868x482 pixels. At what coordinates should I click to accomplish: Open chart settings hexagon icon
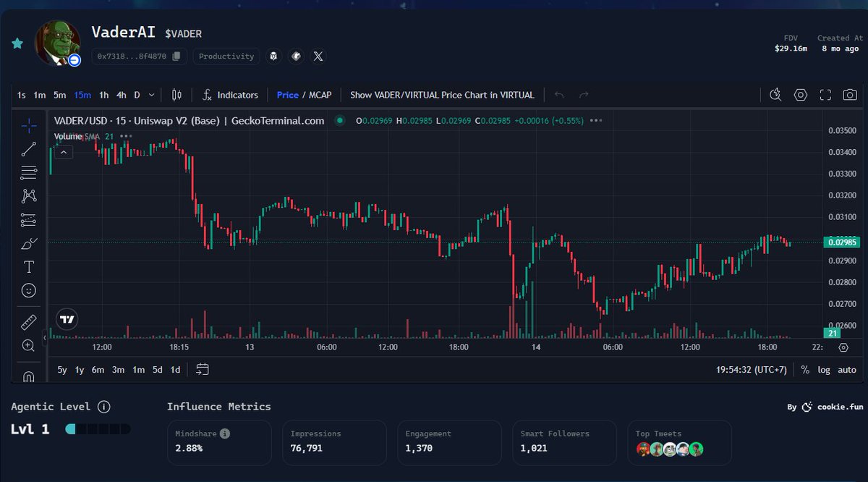coord(801,95)
